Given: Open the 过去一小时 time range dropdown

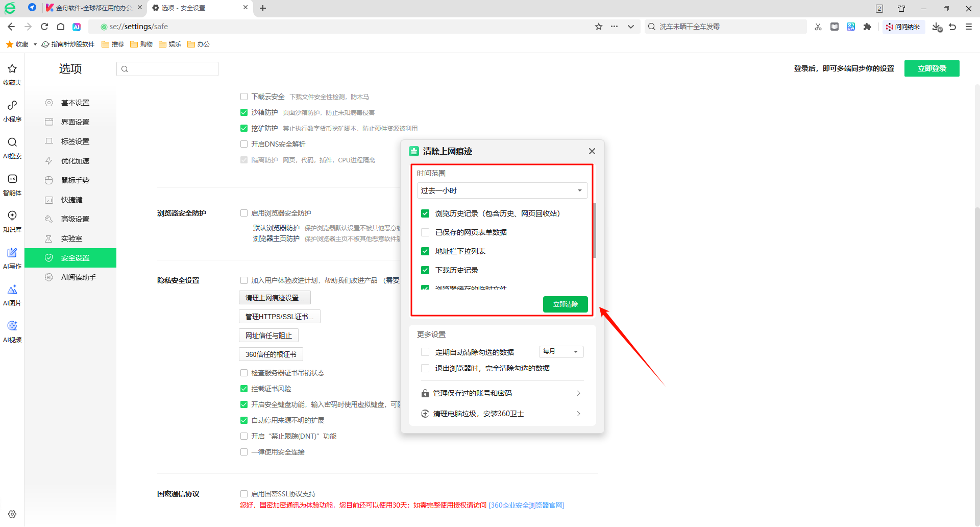Looking at the screenshot, I should [502, 190].
